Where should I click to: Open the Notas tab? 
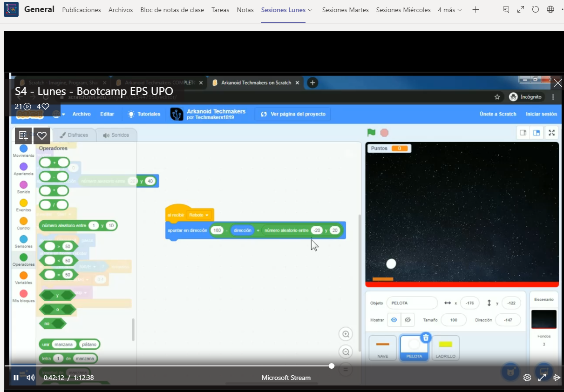245,10
